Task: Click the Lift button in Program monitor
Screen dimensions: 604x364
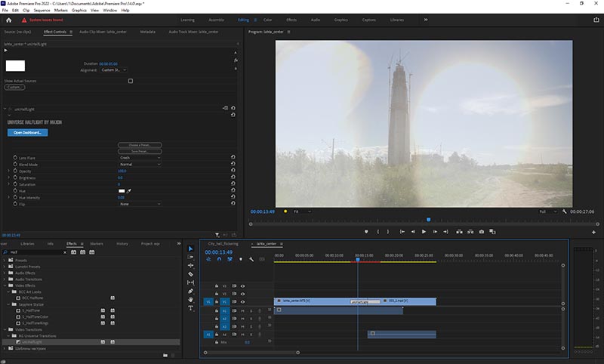Action: coord(459,232)
